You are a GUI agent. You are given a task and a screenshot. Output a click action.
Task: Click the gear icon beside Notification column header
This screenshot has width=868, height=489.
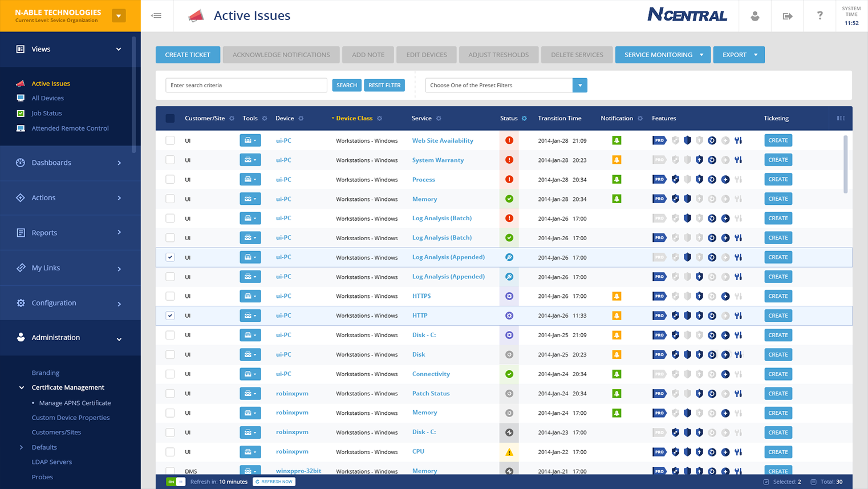pyautogui.click(x=640, y=119)
